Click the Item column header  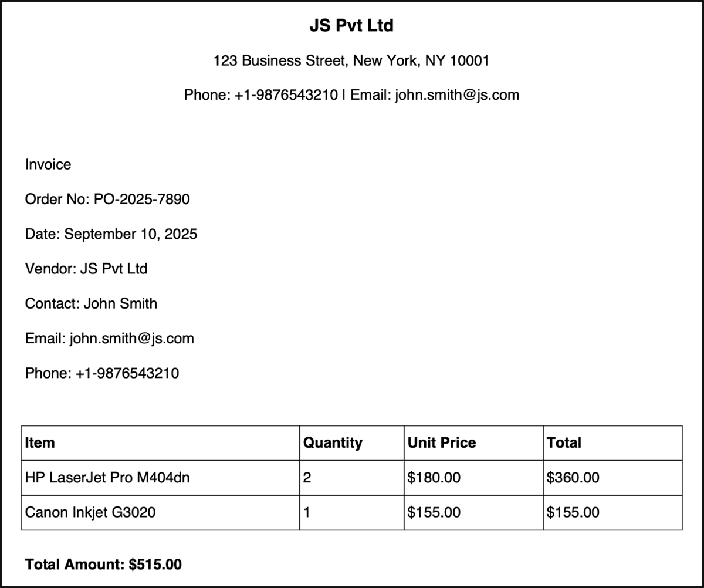click(40, 442)
